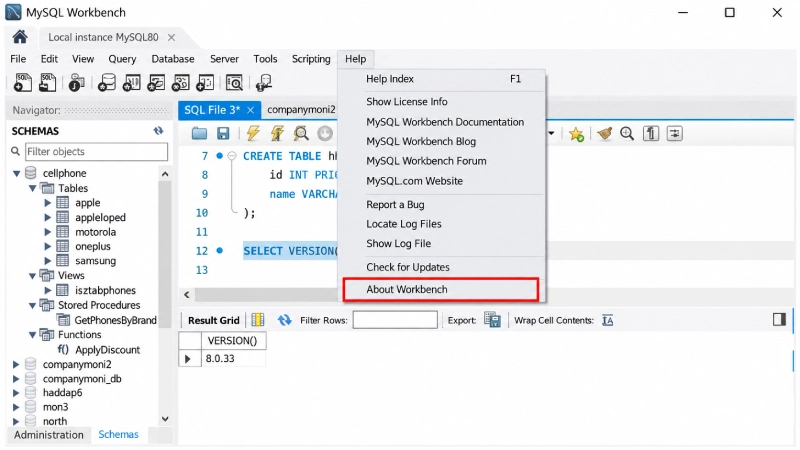Close Local instance MySQL80 tab

pos(171,37)
